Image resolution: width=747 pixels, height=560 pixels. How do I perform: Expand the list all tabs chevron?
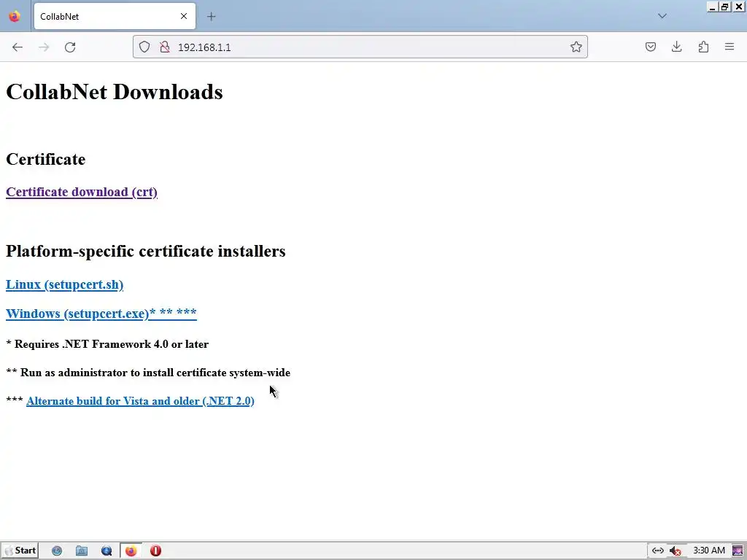coord(662,16)
